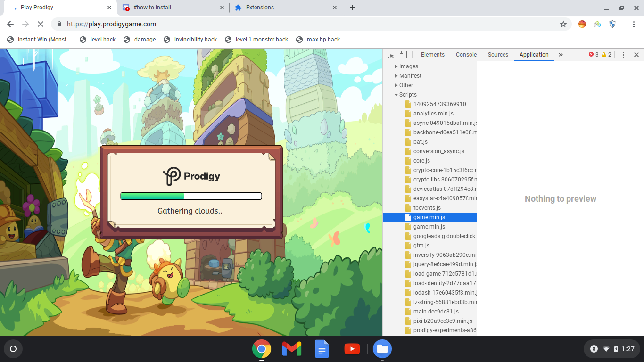Open the 'invincibility hack' bookmark
Screen dimensions: 644x362
tap(195, 40)
